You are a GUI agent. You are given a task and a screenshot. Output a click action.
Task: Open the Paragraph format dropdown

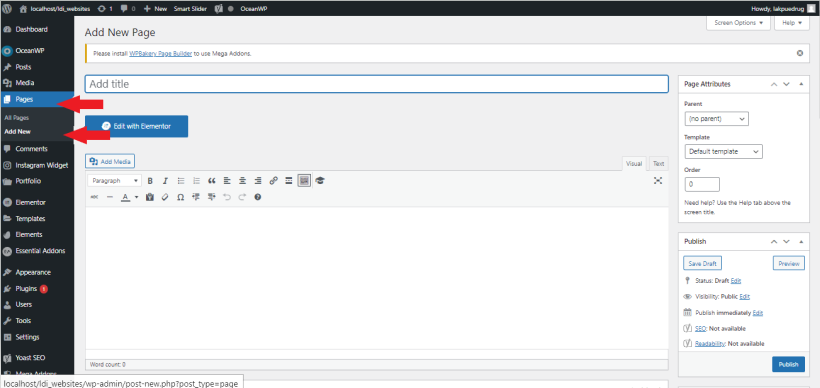pyautogui.click(x=115, y=181)
